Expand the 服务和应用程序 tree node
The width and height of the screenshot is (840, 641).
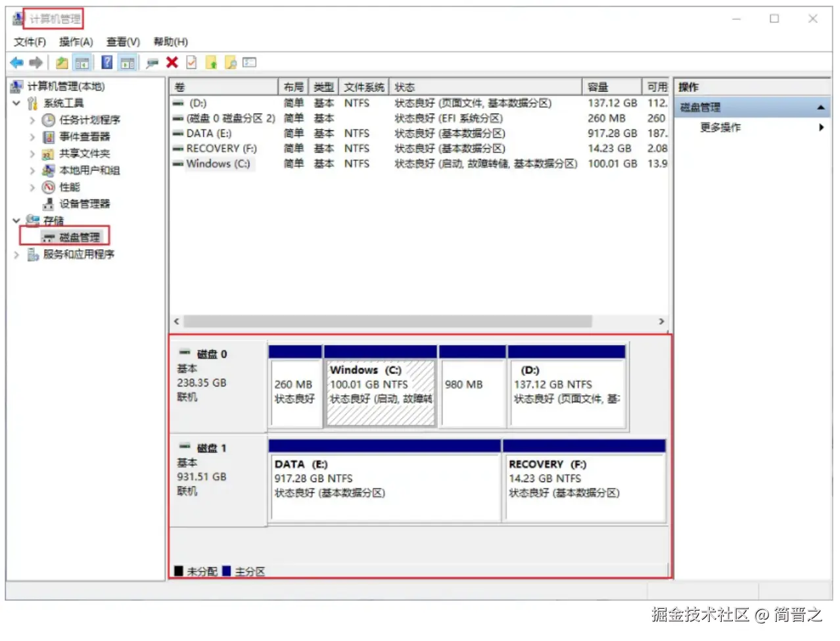[16, 254]
